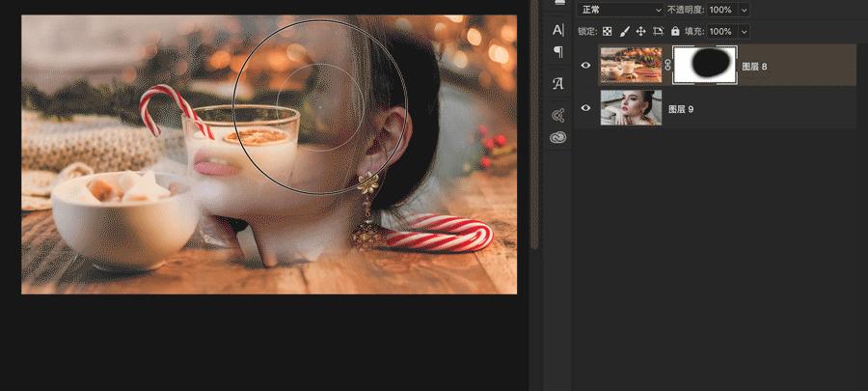This screenshot has width=868, height=391.
Task: Click the link icon between thumbnail and mask
Action: 667,65
